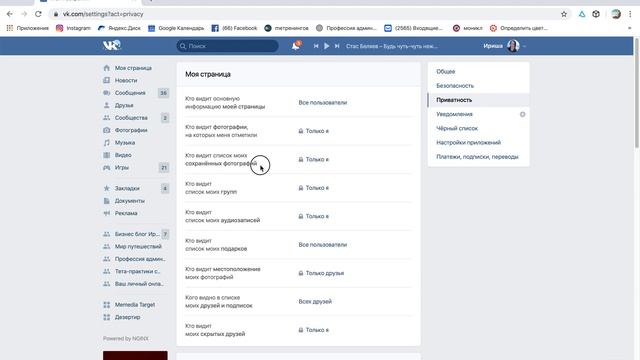This screenshot has width=640, height=360.
Task: Skip to previous track in header player
Action: (316, 46)
